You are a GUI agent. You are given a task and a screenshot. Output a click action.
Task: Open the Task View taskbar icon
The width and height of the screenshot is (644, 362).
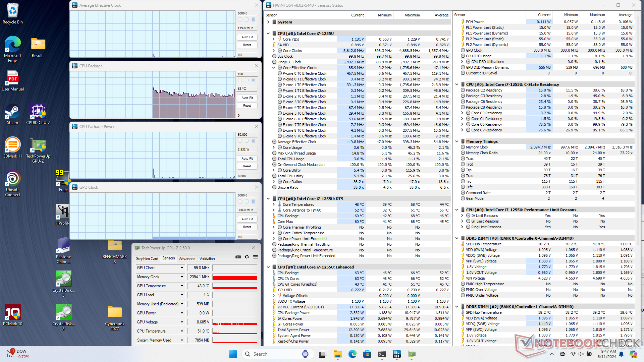click(x=323, y=354)
